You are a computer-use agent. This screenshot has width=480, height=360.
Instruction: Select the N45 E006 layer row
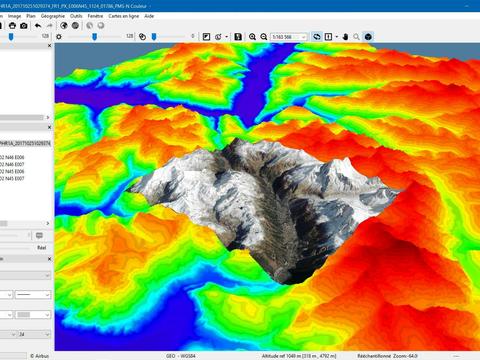click(x=13, y=171)
